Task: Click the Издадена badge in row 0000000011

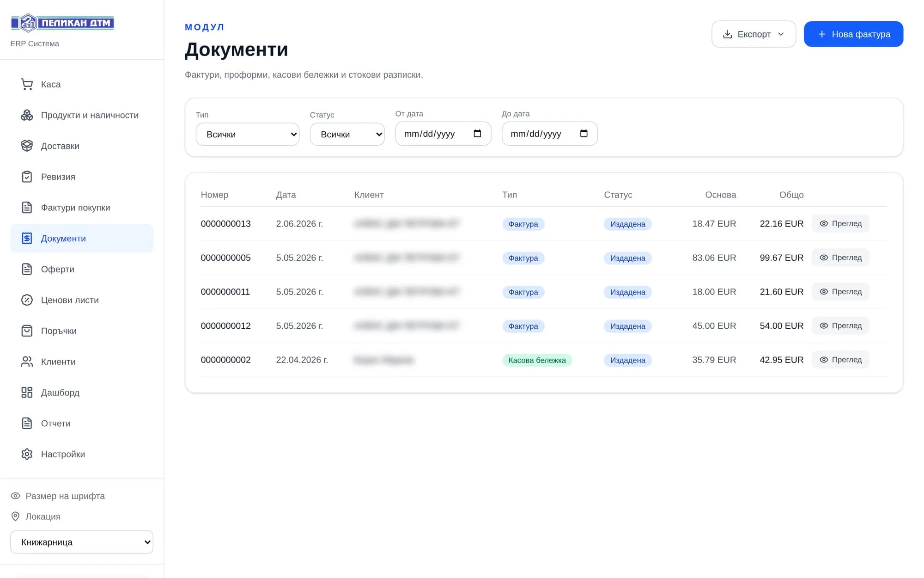Action: [627, 292]
